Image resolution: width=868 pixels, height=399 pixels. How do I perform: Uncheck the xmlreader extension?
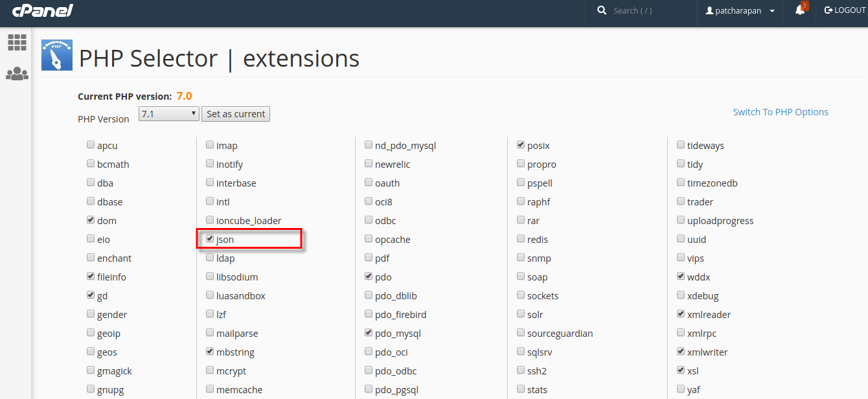[681, 314]
